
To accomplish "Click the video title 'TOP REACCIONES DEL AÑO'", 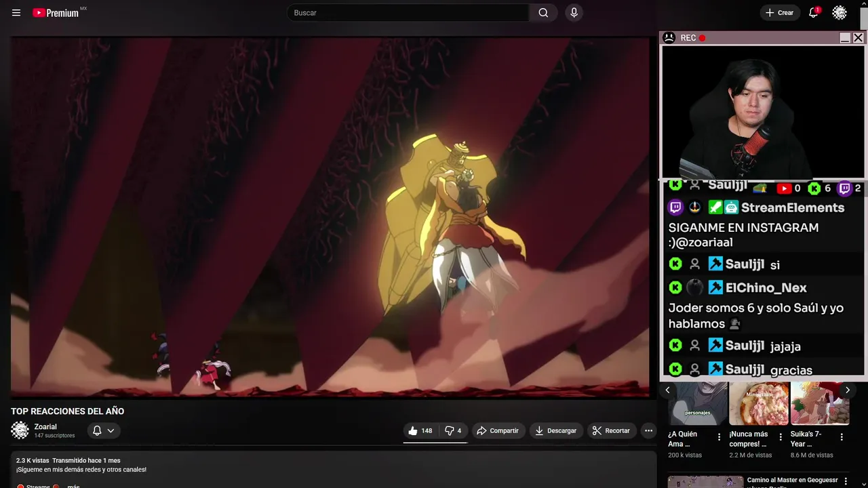I will [x=67, y=411].
